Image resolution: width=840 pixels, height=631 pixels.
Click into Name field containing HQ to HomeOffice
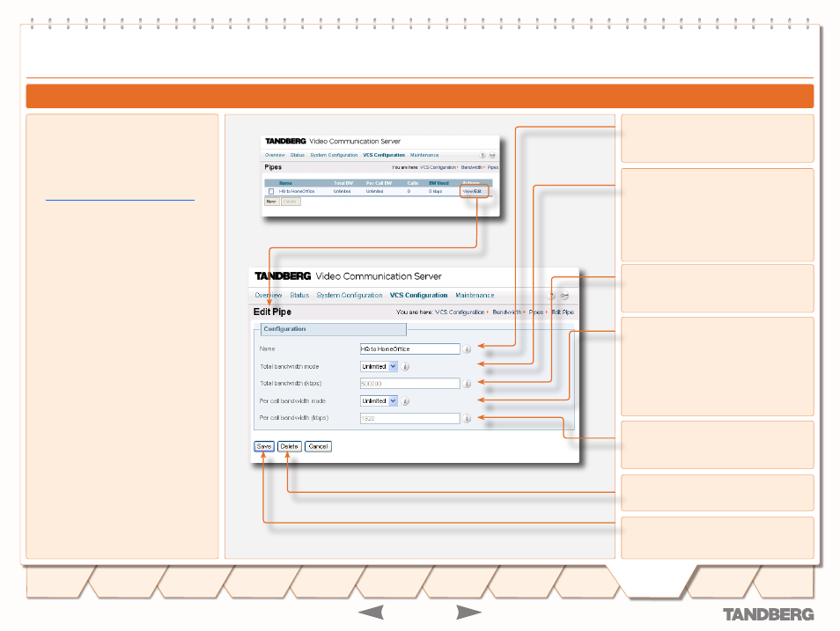[x=409, y=349]
